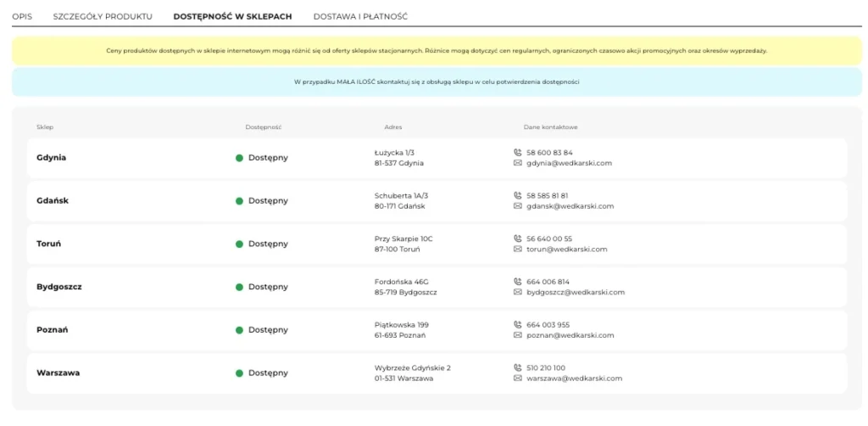Select the Poznań store name
The image size is (868, 426).
click(x=53, y=330)
